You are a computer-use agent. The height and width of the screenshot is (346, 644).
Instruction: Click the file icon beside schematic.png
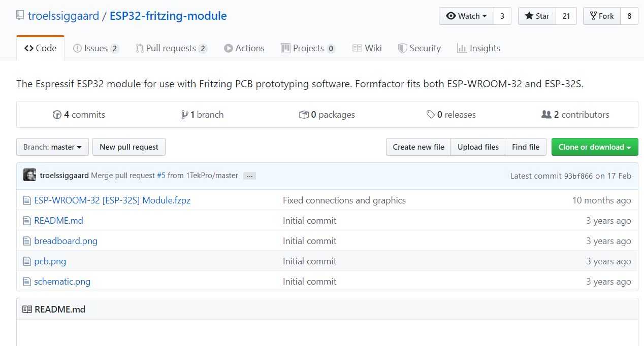(x=27, y=282)
